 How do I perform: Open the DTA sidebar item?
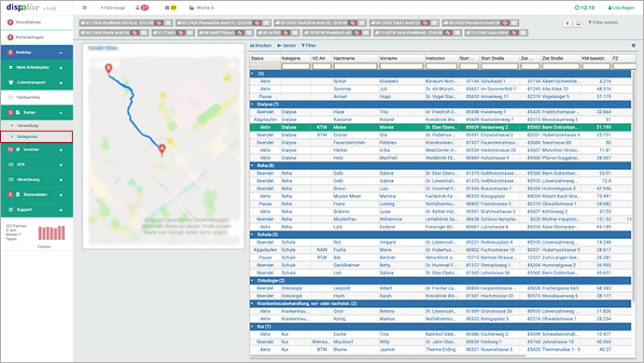pos(37,164)
